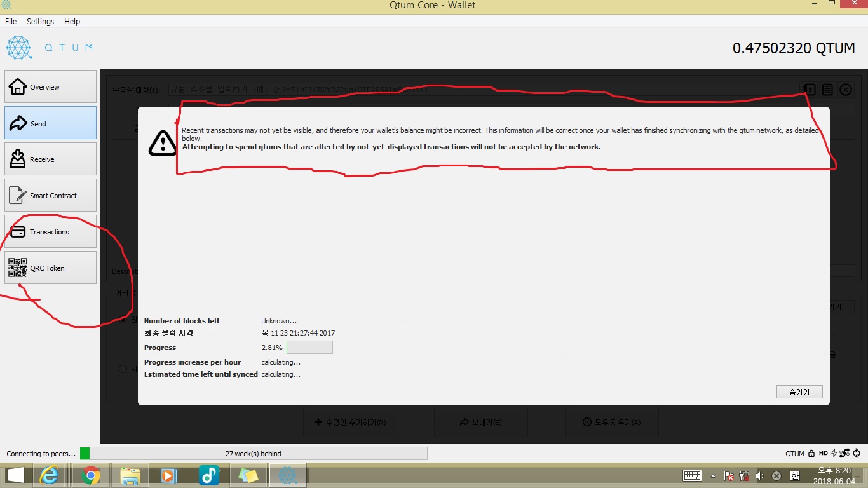
Task: Click the 2.81% progress value
Action: click(272, 348)
